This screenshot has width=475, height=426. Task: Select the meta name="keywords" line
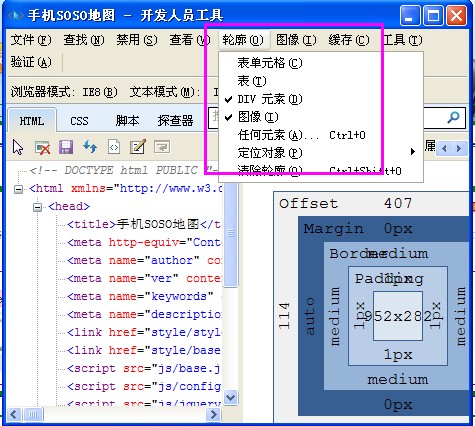click(144, 296)
